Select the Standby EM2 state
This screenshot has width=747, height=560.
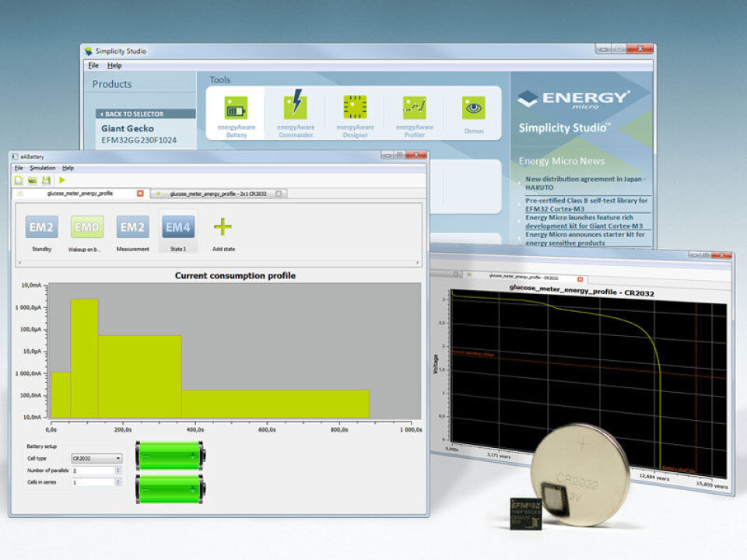42,233
